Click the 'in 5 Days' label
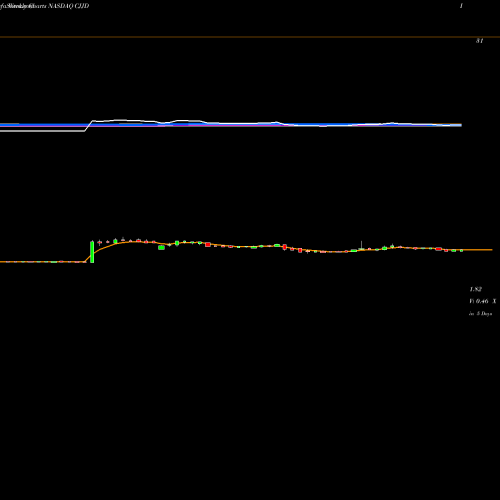This screenshot has width=500, height=500. click(x=480, y=314)
